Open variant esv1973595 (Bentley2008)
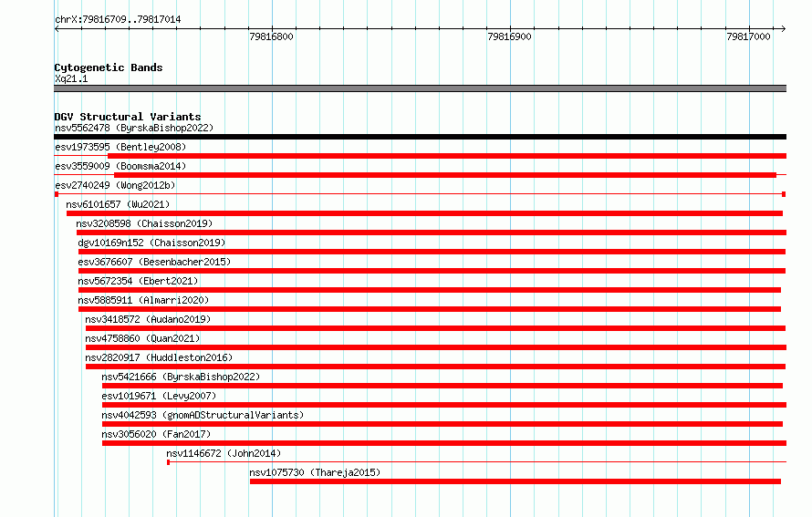This screenshot has width=812, height=517. point(120,147)
